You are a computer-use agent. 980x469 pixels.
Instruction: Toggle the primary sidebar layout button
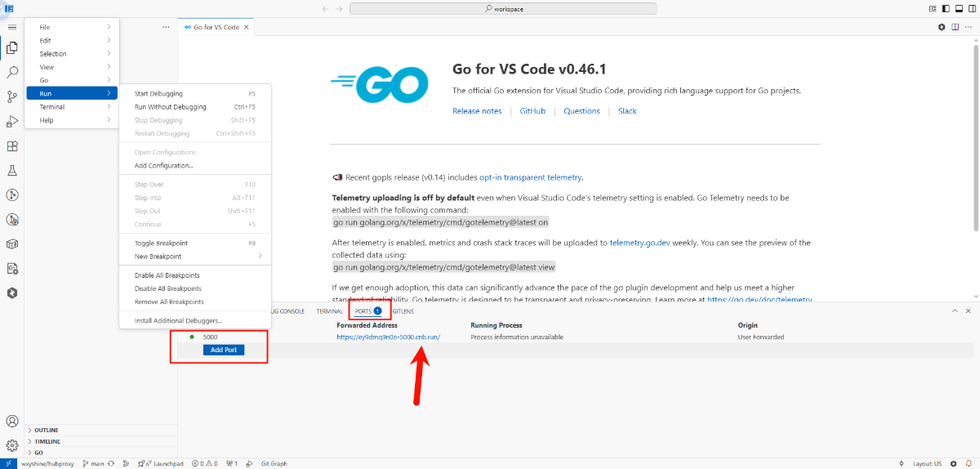tap(946, 9)
